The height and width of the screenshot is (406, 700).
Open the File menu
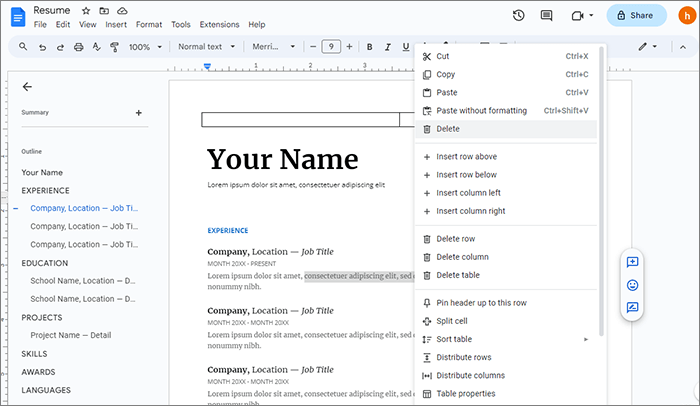coord(40,25)
